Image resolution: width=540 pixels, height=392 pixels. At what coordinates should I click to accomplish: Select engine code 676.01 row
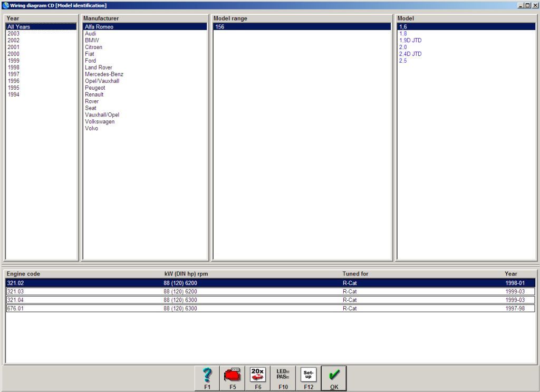271,308
